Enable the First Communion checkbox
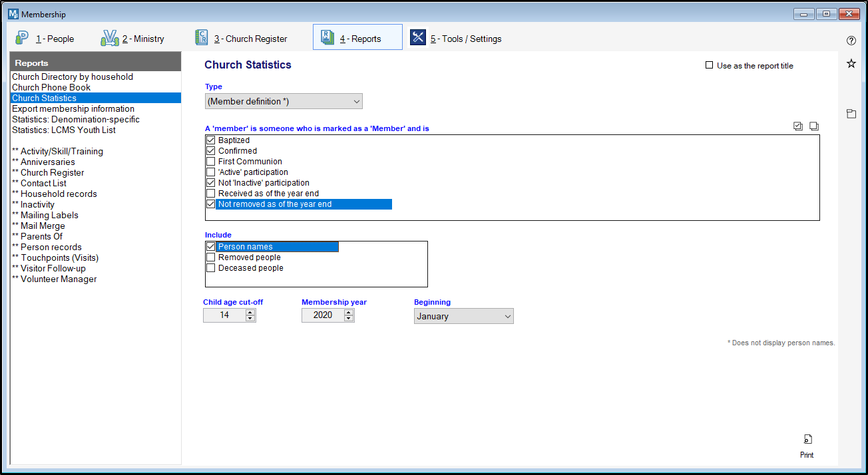868x475 pixels. (211, 162)
